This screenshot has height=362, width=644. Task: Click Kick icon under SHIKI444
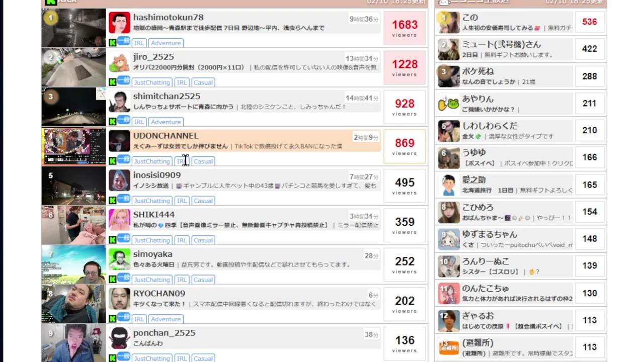(113, 240)
